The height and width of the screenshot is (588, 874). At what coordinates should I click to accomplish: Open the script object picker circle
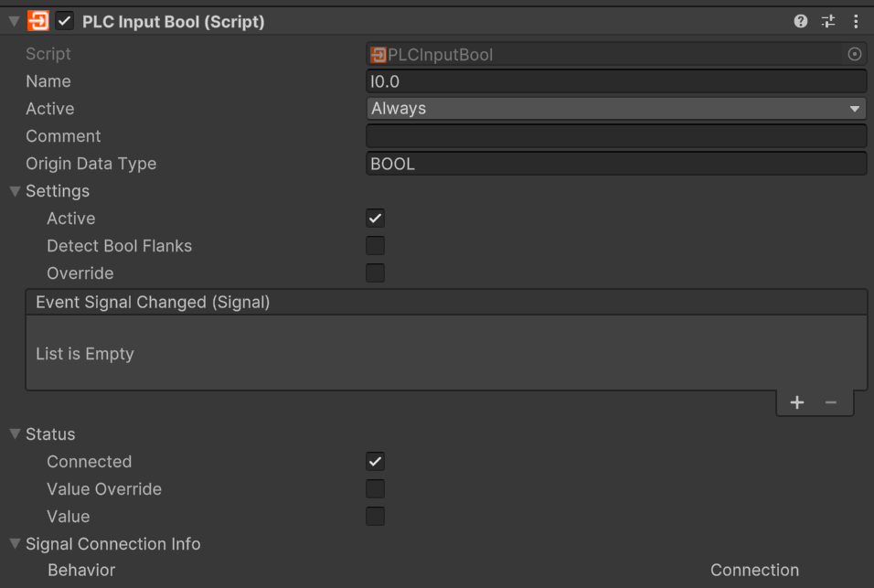point(855,54)
